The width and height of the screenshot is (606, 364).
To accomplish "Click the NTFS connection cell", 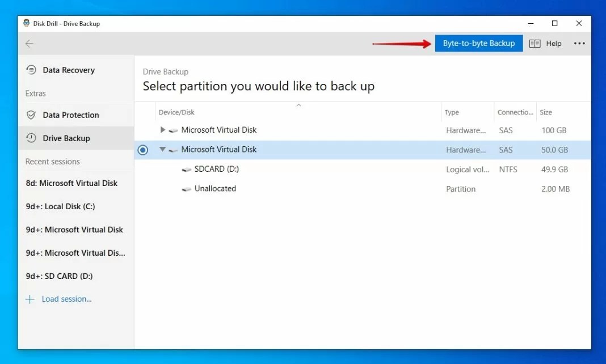I will 508,169.
